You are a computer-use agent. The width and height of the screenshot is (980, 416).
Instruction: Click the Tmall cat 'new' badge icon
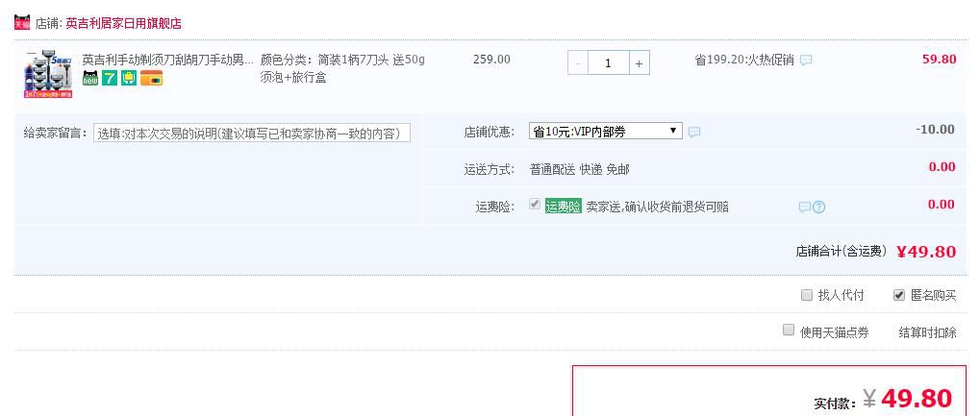(90, 78)
